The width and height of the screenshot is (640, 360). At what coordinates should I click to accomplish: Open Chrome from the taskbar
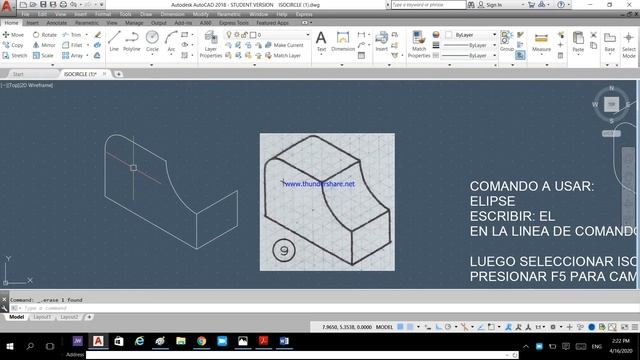[201, 341]
